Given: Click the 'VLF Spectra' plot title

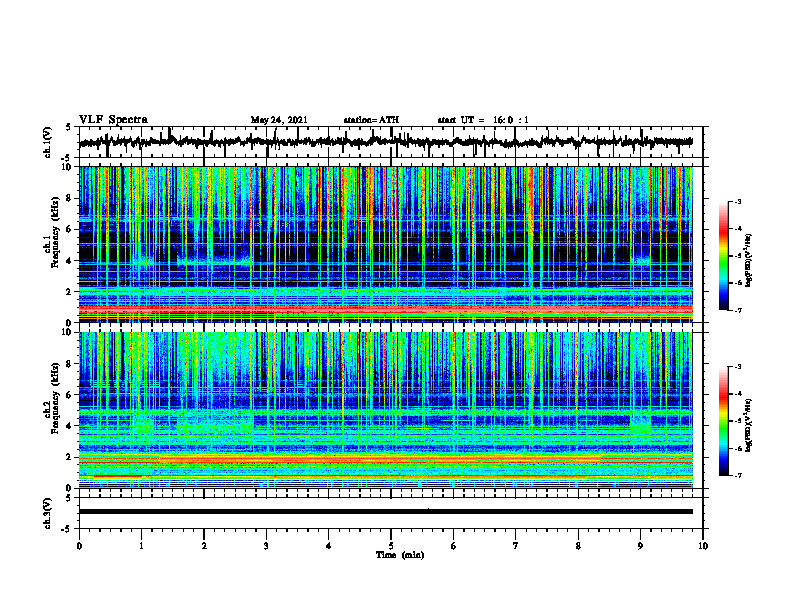Looking at the screenshot, I should click(x=113, y=120).
